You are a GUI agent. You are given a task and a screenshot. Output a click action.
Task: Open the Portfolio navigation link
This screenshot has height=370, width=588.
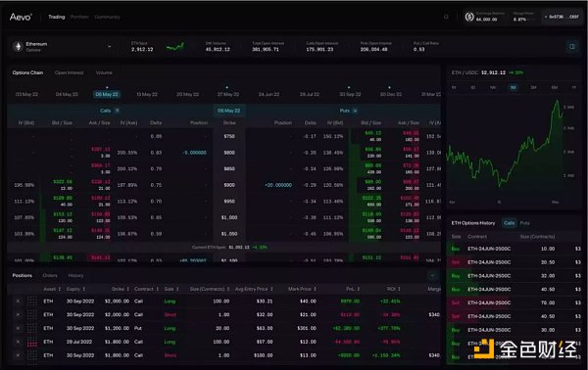tap(79, 17)
